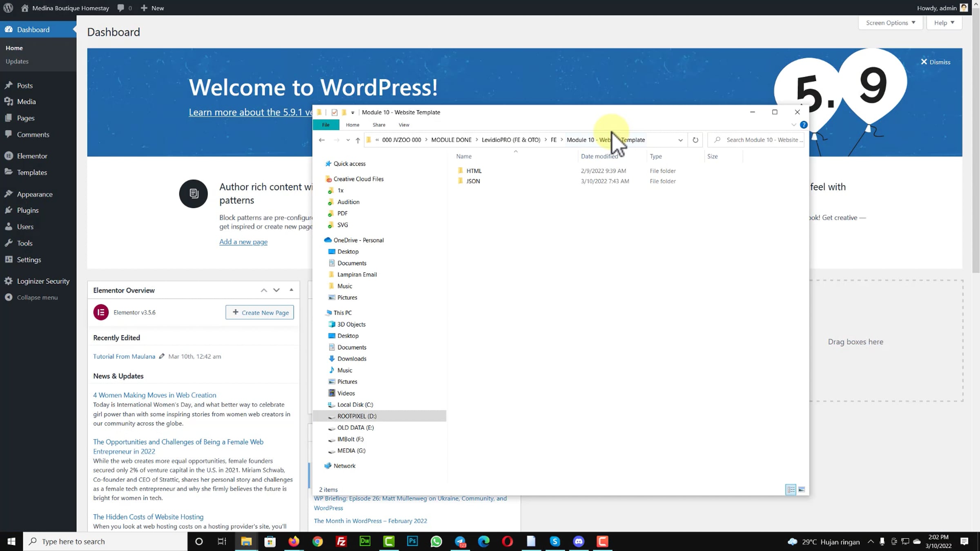Click the Add a new page link
This screenshot has height=551, width=980.
click(243, 242)
